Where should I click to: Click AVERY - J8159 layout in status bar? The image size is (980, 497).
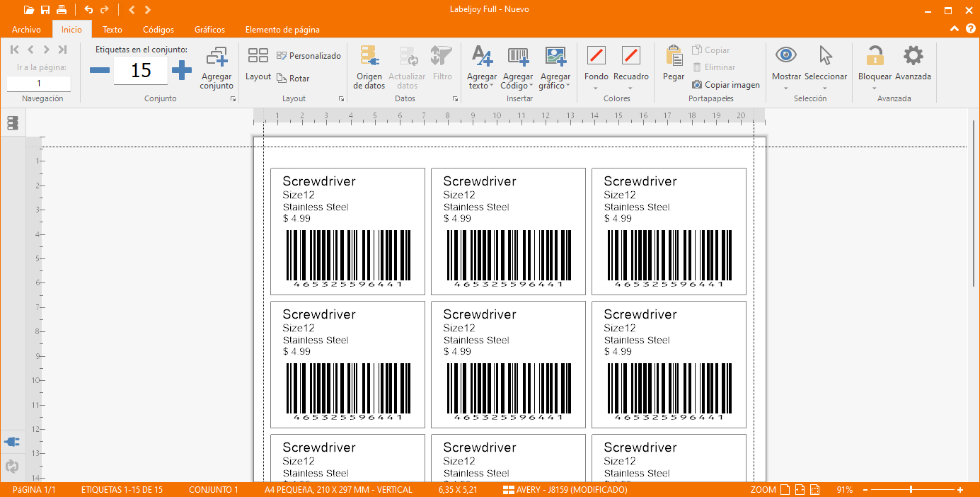click(x=565, y=490)
